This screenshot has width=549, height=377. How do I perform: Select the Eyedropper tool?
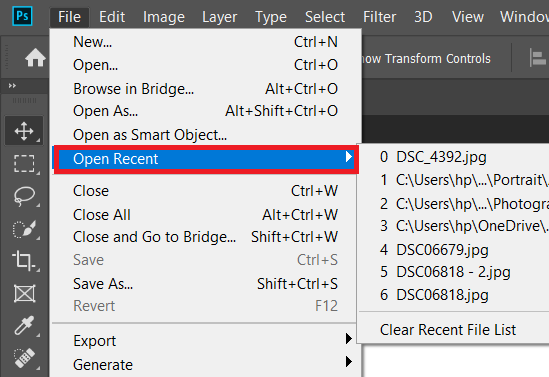tap(24, 326)
